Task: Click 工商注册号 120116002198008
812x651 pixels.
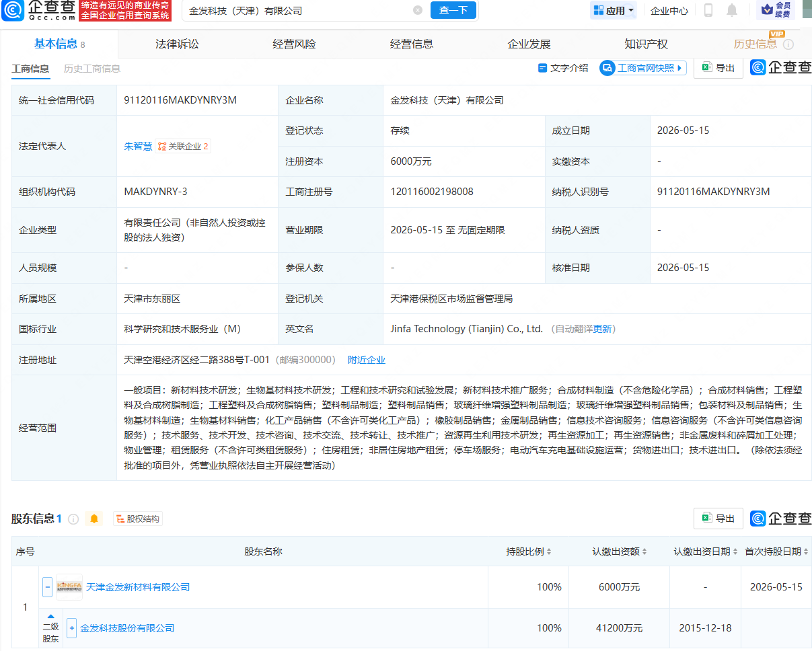Action: coord(432,192)
